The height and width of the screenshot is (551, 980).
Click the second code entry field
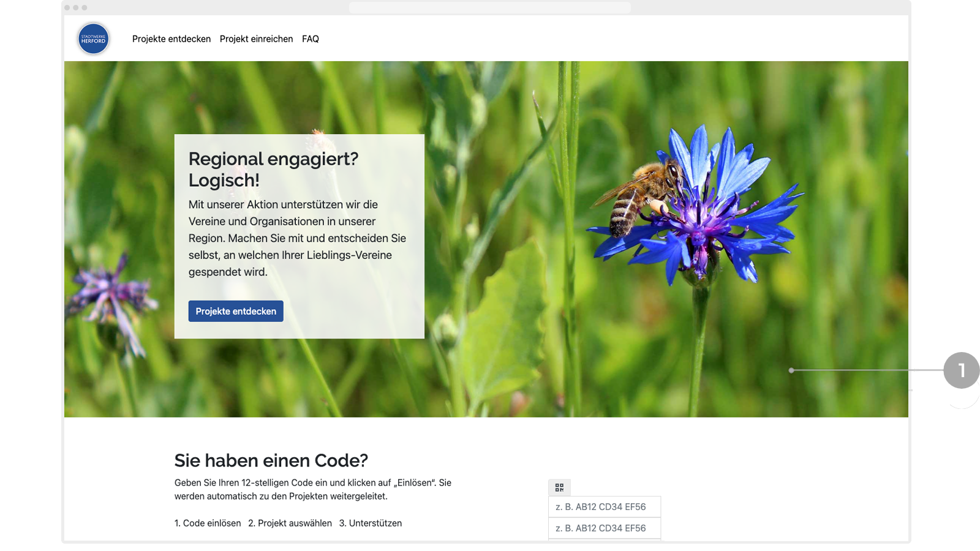point(604,528)
